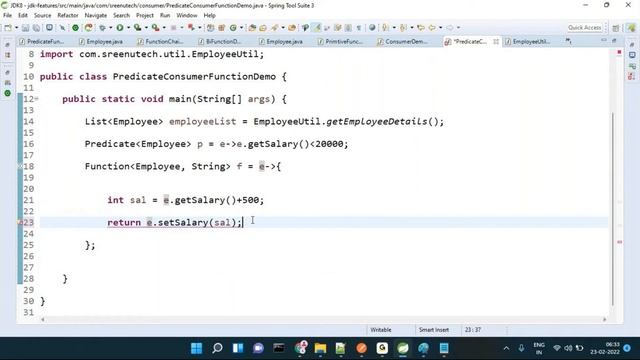Viewport: 640px width, 360px height.
Task: Switch to the EmployeeUtil... editor tab
Action: 527,42
